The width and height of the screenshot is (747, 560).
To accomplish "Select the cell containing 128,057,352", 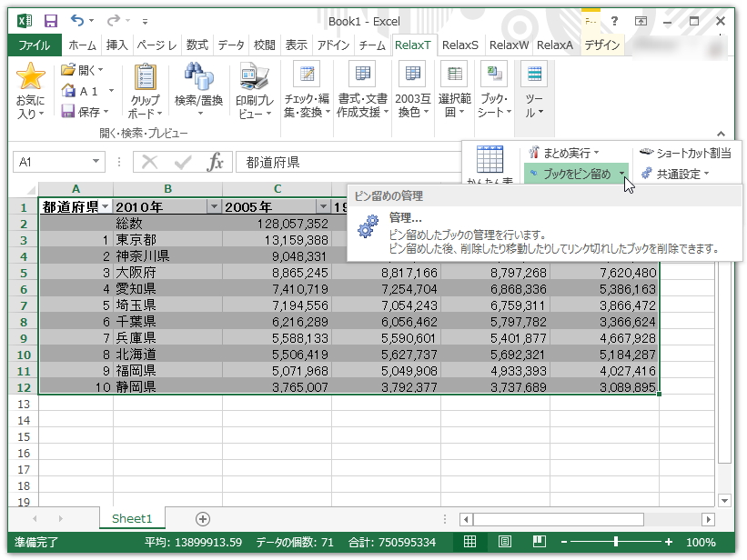I will (x=277, y=224).
